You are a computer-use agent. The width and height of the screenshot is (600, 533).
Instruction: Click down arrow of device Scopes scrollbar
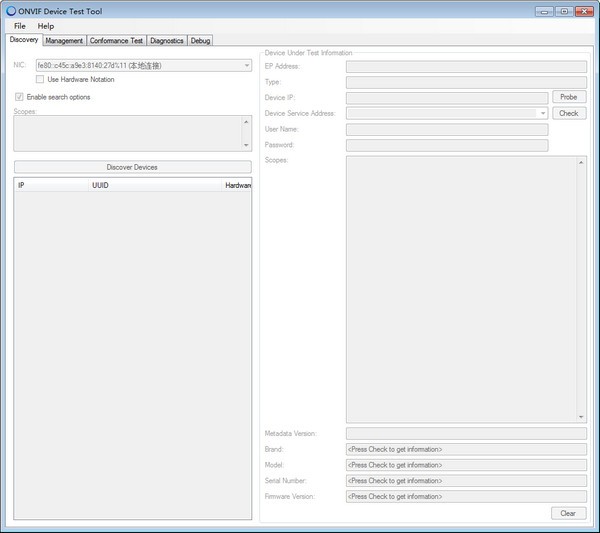tap(581, 417)
